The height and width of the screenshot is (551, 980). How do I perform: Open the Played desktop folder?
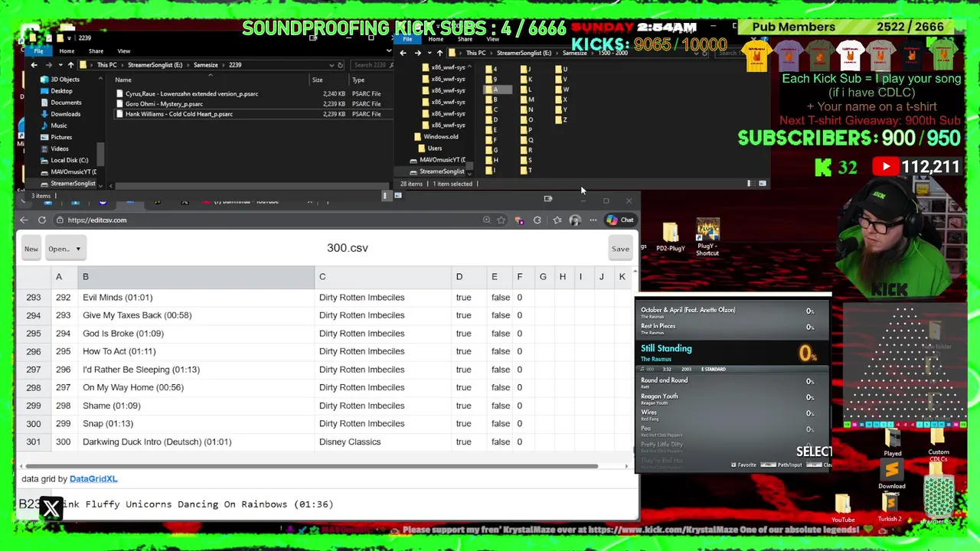893,443
